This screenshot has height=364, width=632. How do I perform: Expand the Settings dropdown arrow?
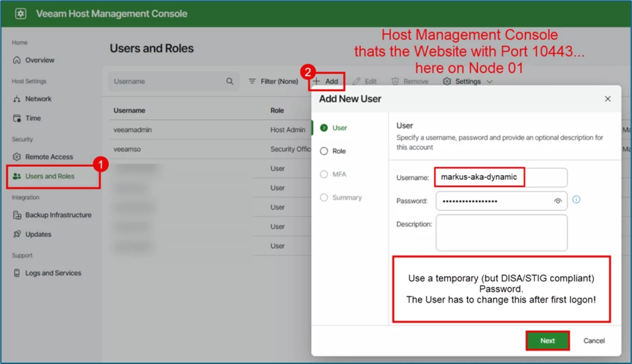489,82
